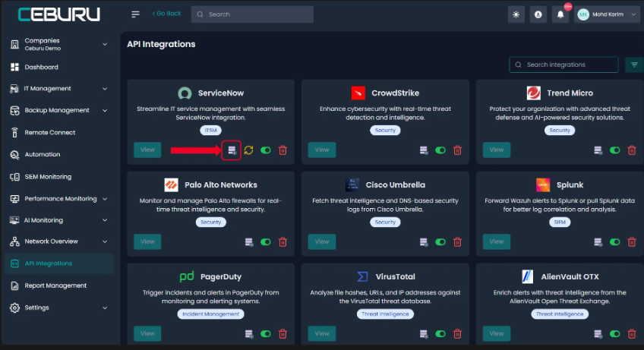Viewport: 644px width, 350px height.
Task: Open AlienVault OTX configuration icon
Action: click(598, 333)
